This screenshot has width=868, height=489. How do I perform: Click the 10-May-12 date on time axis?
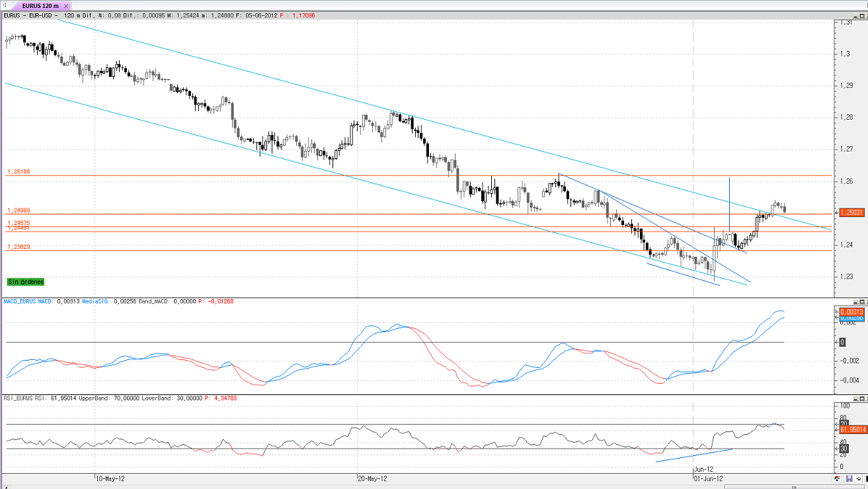pos(110,478)
